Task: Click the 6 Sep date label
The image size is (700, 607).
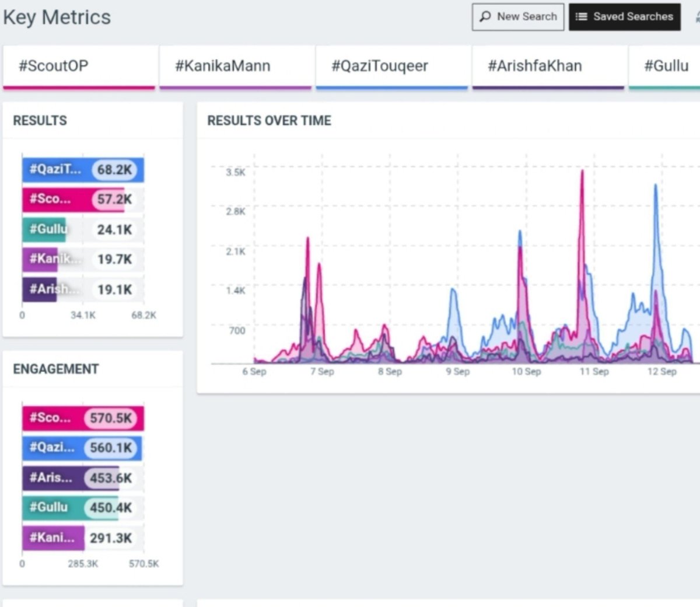Action: pos(254,372)
